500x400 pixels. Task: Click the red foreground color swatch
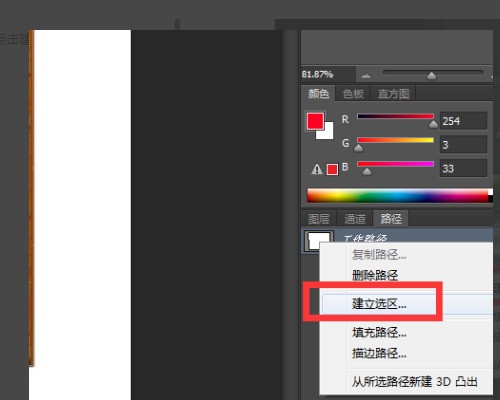pos(315,121)
